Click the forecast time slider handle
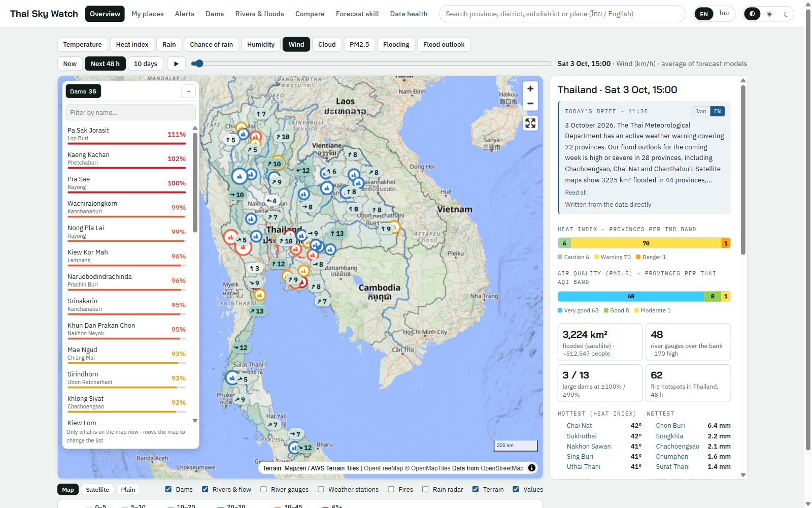Viewport: 812px width, 508px height. (199, 63)
